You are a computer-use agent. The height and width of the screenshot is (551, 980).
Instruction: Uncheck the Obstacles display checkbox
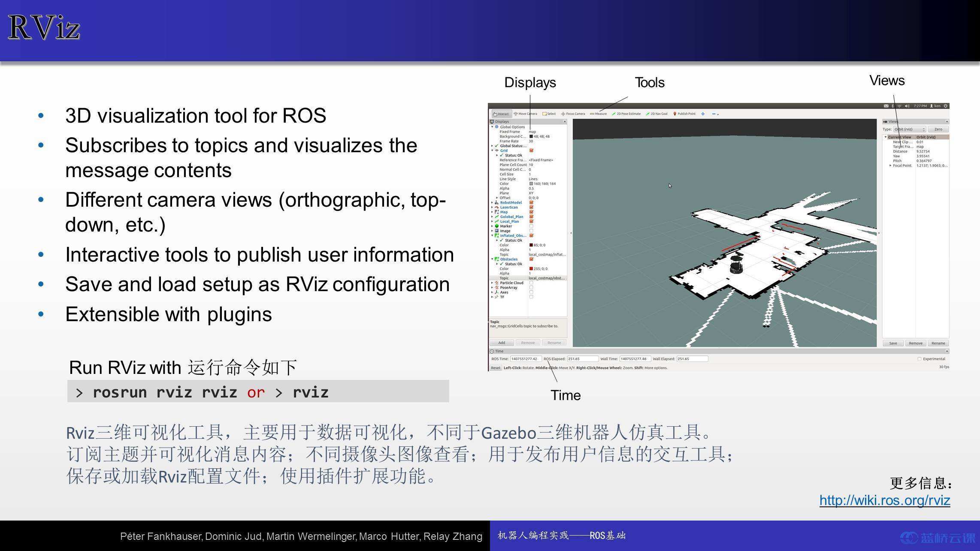[x=531, y=259]
